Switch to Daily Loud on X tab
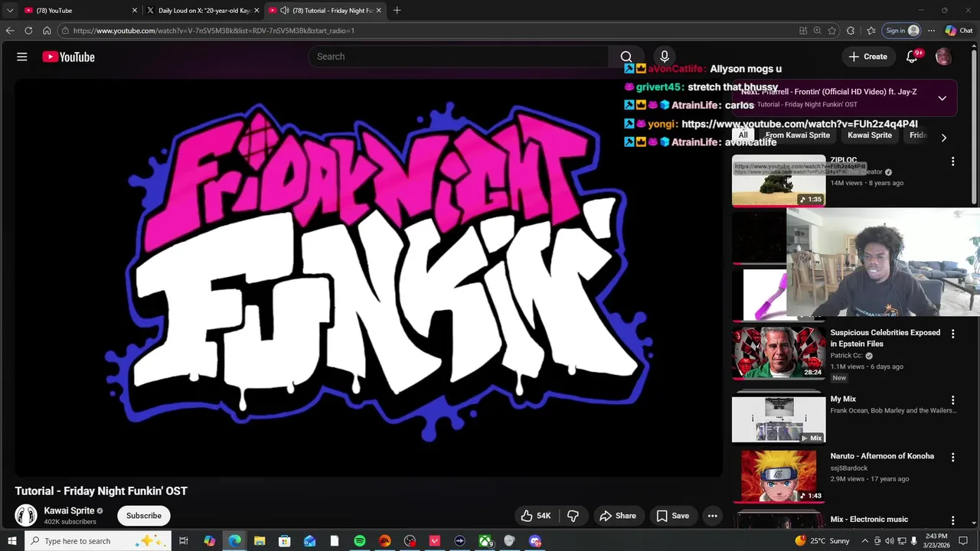The image size is (980, 551). point(203,11)
